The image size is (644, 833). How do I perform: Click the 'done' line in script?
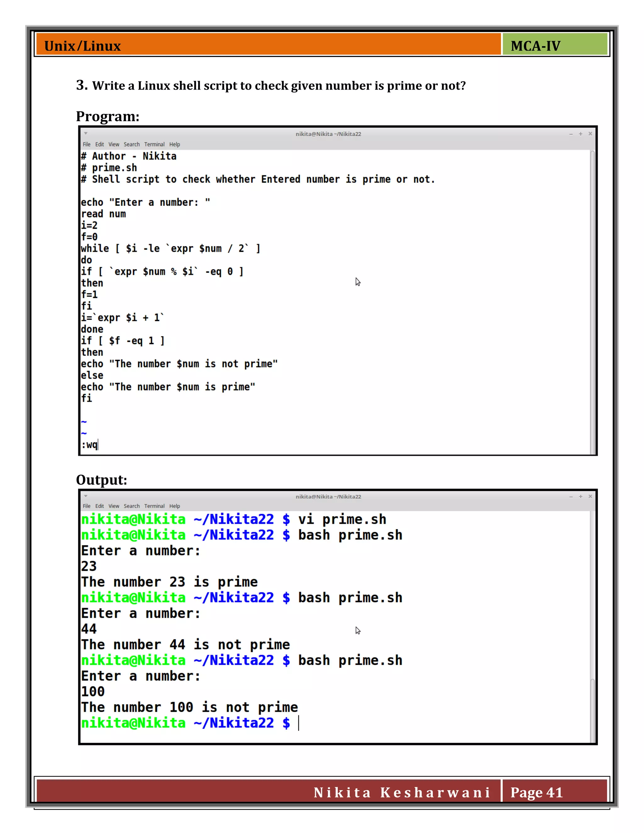point(92,329)
